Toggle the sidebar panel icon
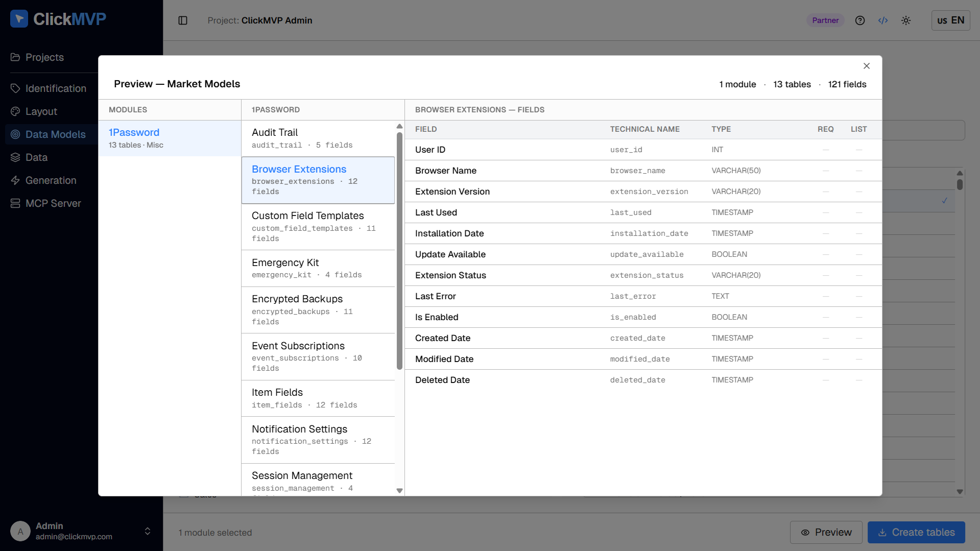The image size is (980, 551). pyautogui.click(x=183, y=20)
